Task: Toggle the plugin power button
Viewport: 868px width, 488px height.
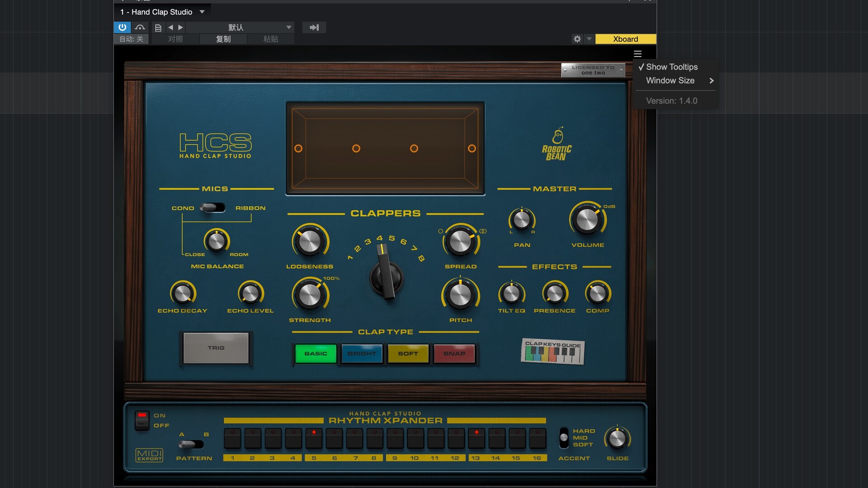Action: (x=122, y=27)
